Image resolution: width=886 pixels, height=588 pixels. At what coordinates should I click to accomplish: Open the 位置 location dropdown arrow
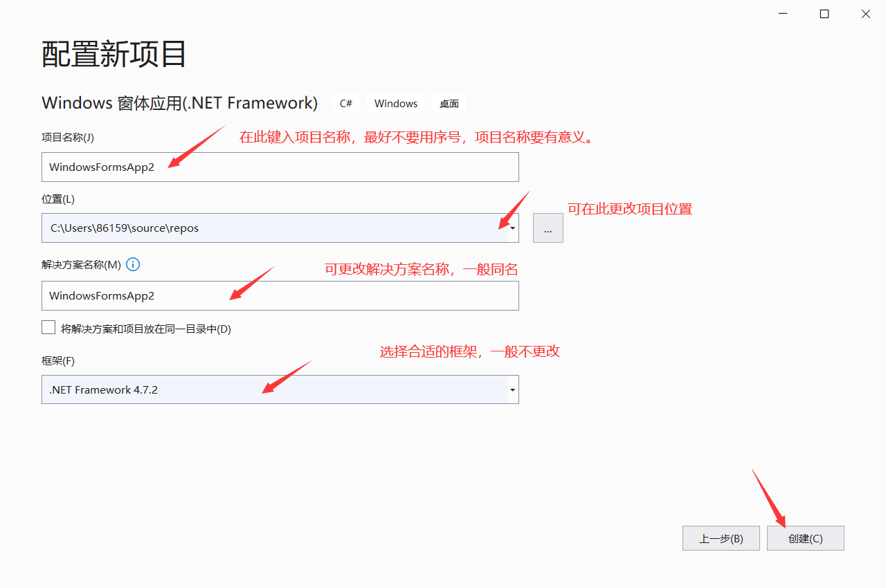[x=512, y=228]
